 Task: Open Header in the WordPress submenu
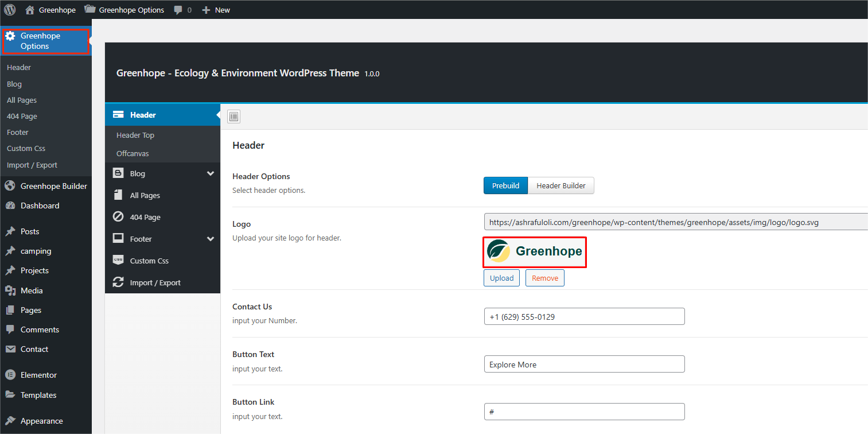click(19, 67)
